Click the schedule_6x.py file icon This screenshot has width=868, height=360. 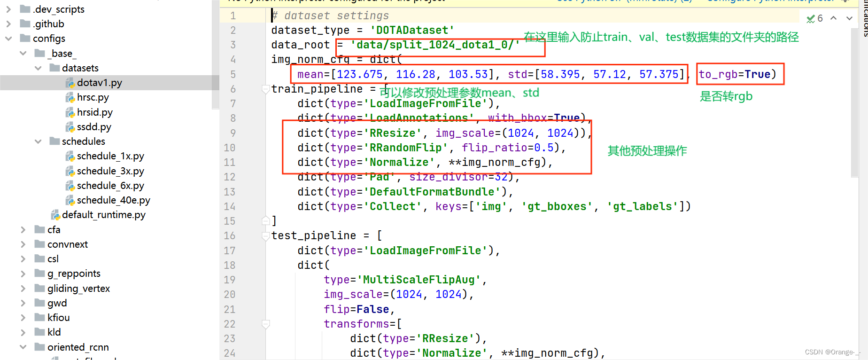70,186
